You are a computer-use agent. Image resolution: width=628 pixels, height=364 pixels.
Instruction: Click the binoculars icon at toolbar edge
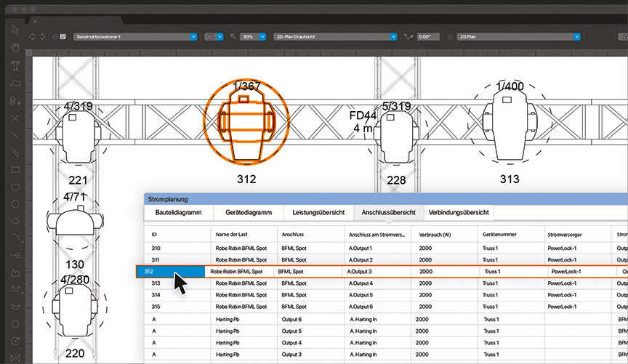624,36
